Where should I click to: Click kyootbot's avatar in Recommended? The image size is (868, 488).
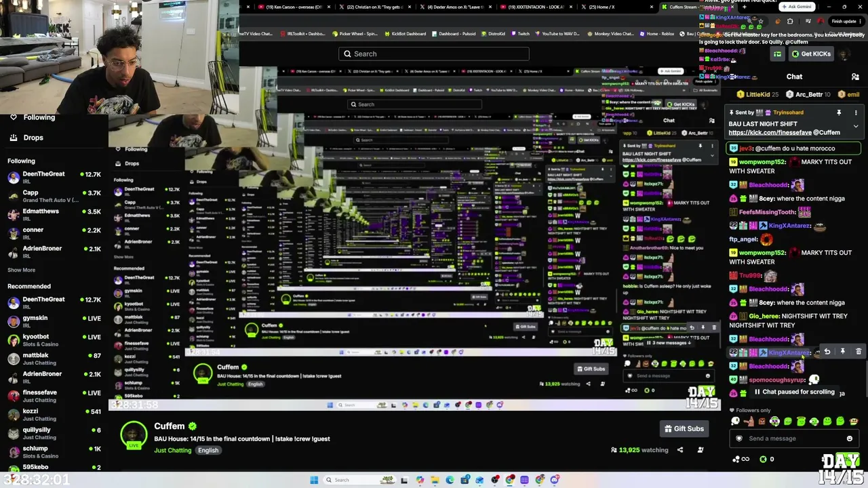click(14, 340)
